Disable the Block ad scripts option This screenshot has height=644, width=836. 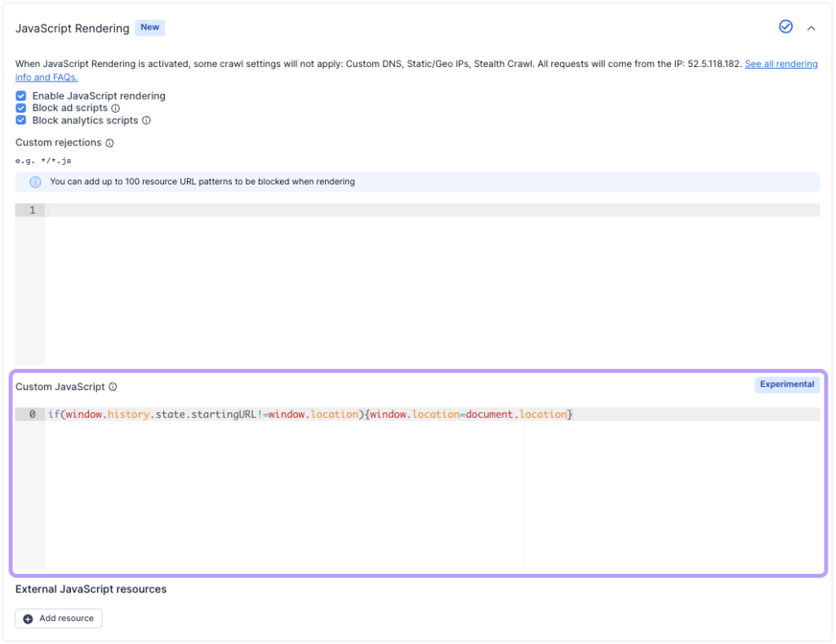(20, 108)
